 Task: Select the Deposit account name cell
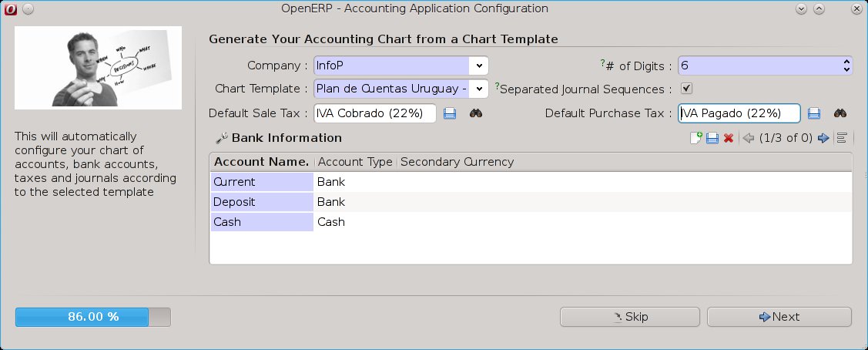click(262, 201)
